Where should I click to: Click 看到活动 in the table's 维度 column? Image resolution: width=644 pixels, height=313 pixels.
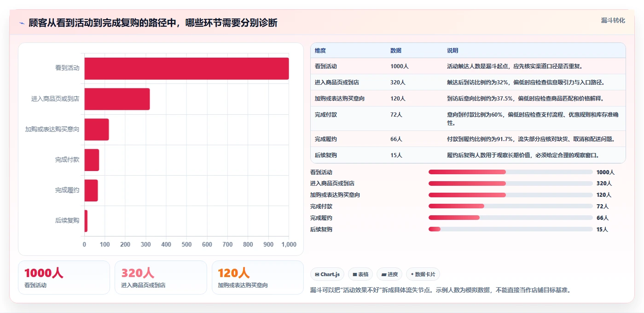326,66
